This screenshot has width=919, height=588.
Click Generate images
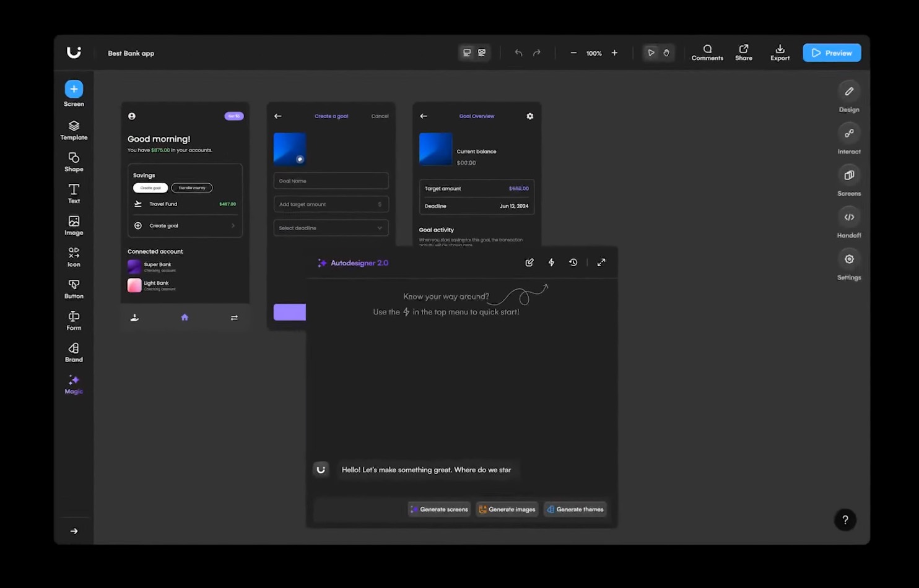coord(507,509)
